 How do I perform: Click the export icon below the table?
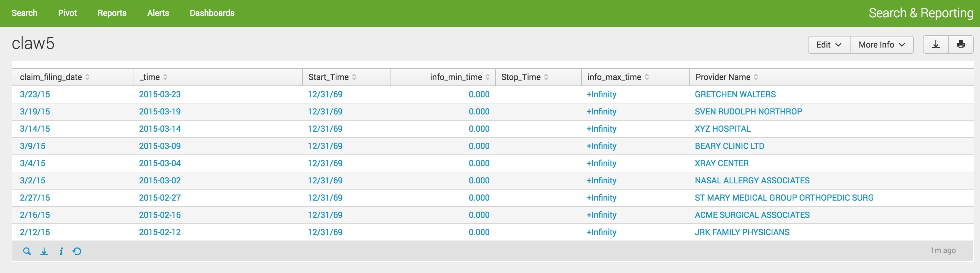point(44,251)
